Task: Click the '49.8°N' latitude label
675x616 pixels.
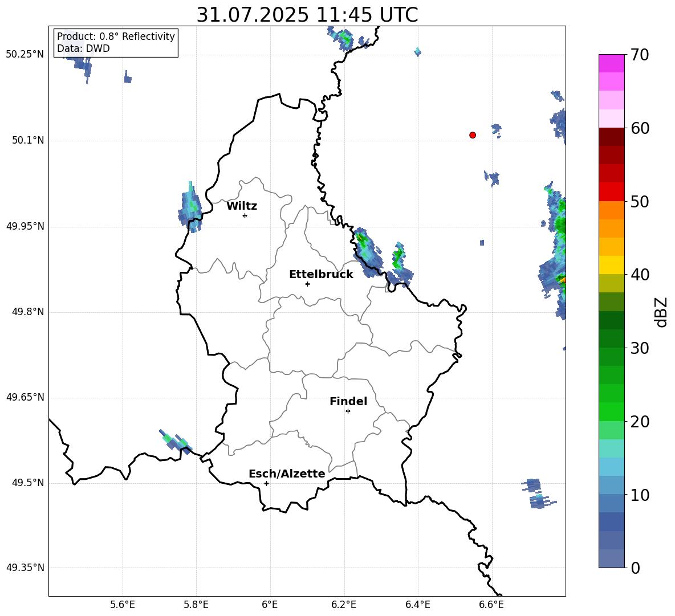Action: 28,312
